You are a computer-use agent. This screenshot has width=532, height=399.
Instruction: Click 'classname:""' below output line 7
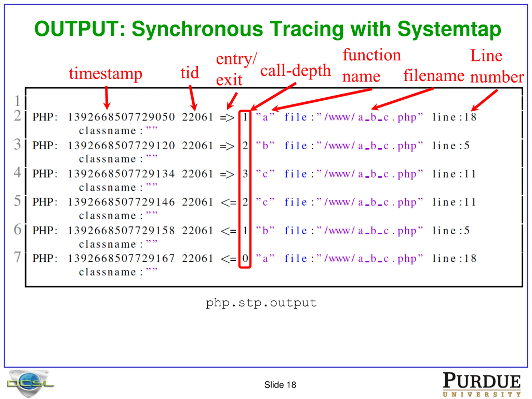click(x=118, y=272)
